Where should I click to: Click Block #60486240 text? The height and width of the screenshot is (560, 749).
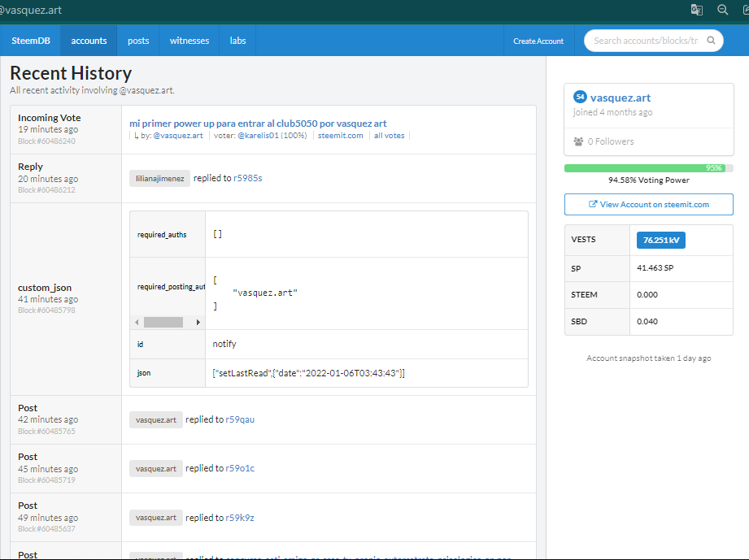[46, 141]
